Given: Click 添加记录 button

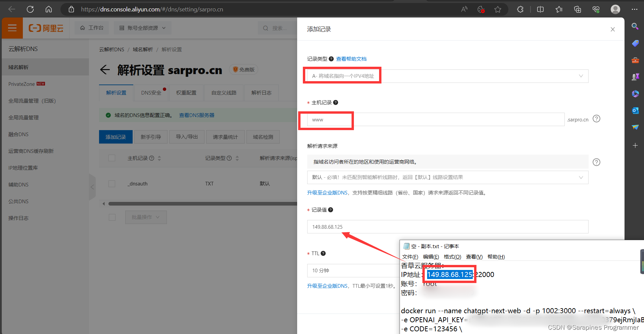Looking at the screenshot, I should coord(116,137).
